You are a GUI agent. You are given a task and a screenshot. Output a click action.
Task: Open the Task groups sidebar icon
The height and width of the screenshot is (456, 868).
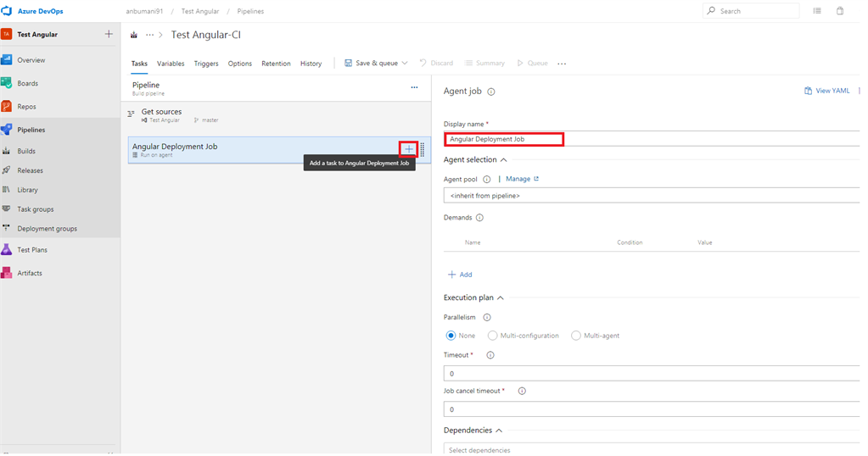point(7,209)
